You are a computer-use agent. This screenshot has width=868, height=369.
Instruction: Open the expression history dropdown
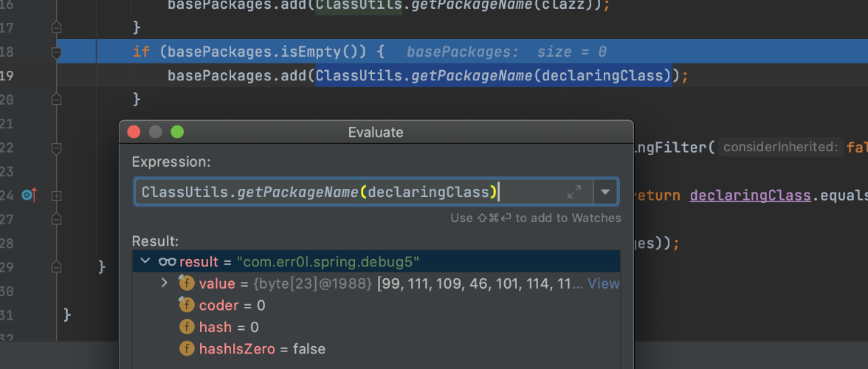click(x=605, y=192)
